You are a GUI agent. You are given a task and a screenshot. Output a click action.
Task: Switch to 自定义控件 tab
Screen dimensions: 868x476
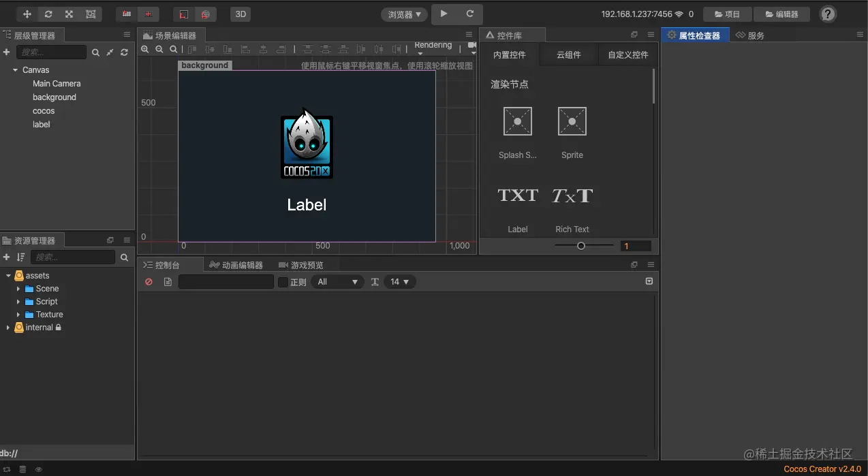point(628,54)
